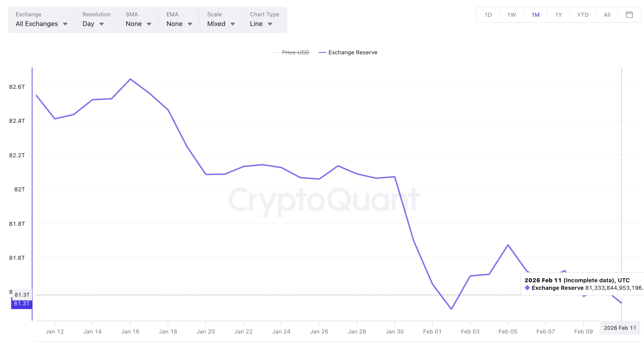Click the 1D range button

click(488, 14)
